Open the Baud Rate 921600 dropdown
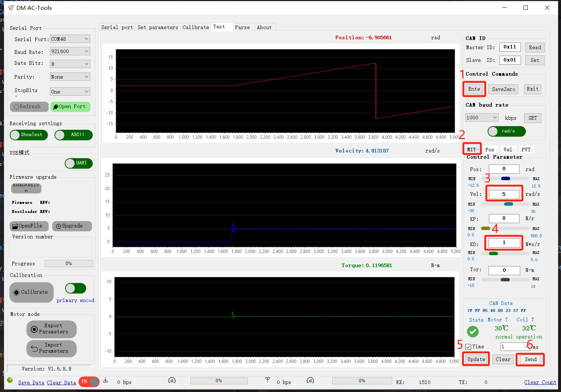 click(70, 51)
